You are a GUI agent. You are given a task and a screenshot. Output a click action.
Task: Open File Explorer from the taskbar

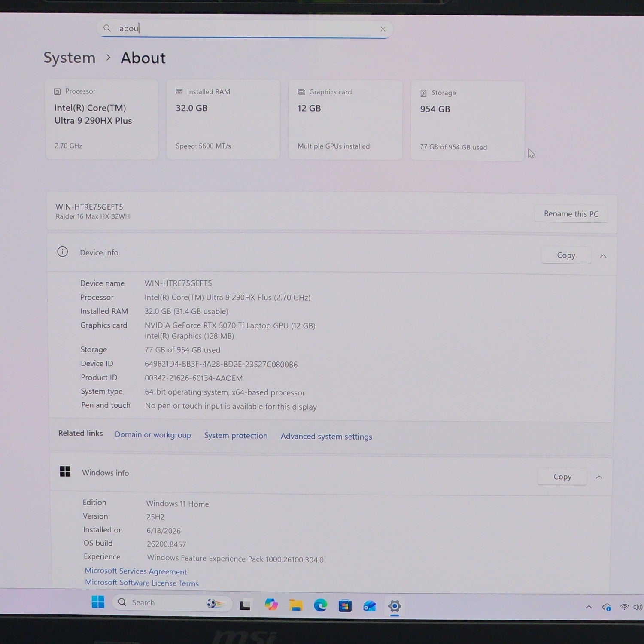(x=296, y=605)
